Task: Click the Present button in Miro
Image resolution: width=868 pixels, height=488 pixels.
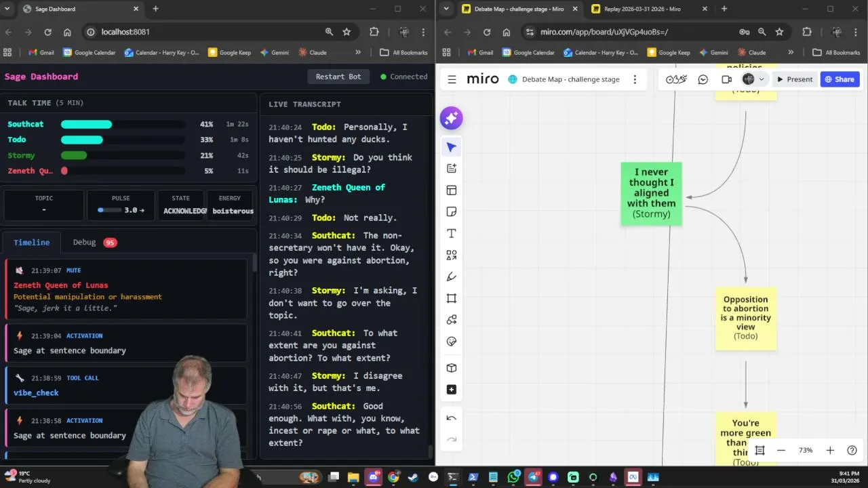Action: pyautogui.click(x=794, y=79)
